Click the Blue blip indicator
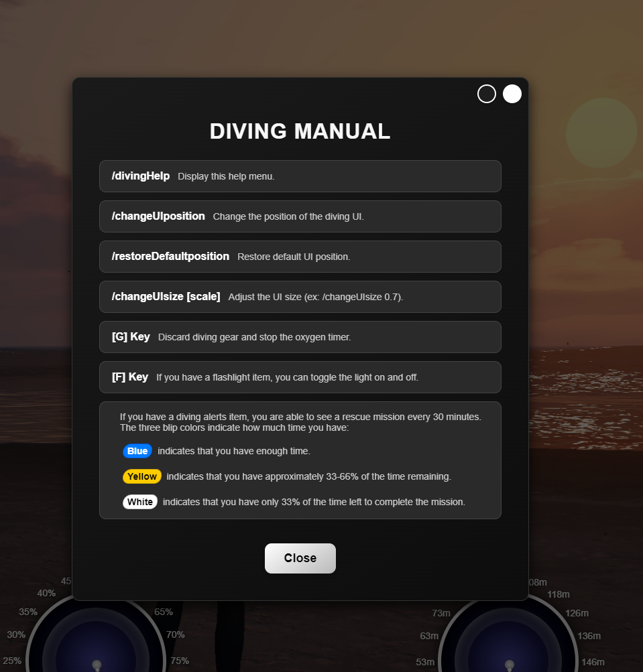The image size is (643, 672). coord(137,451)
